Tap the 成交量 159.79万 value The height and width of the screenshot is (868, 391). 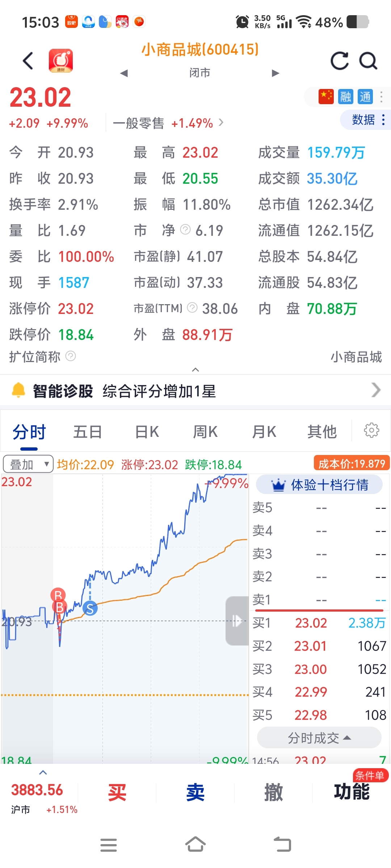point(336,152)
